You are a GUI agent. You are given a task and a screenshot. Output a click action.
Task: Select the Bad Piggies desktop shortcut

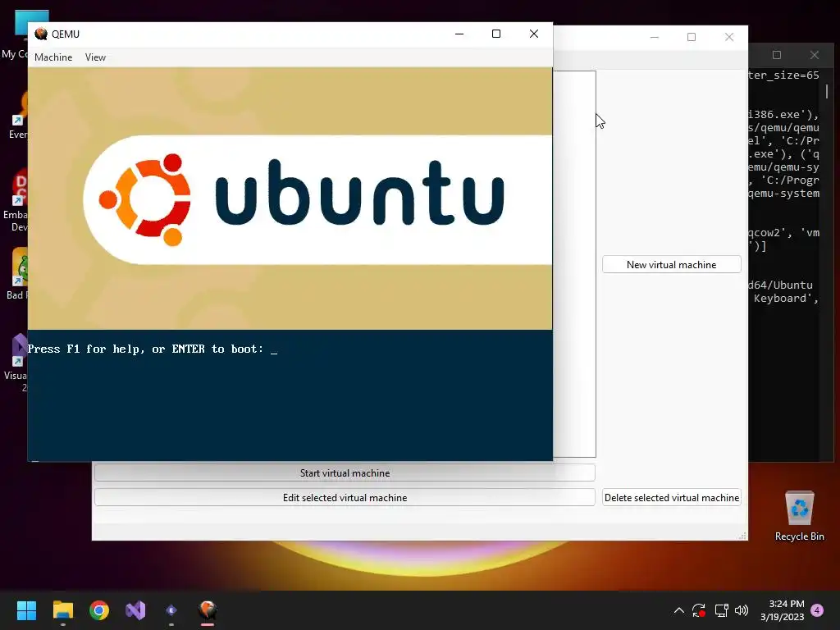pos(16,274)
